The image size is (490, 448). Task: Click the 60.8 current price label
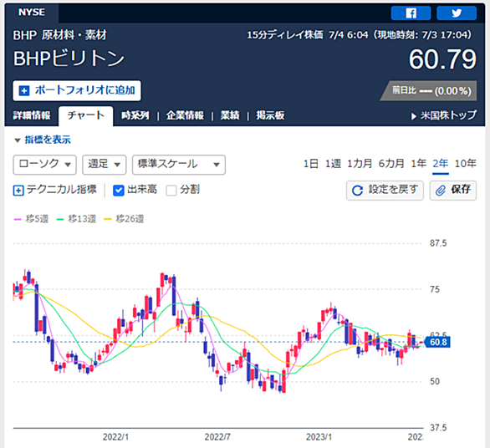[437, 343]
